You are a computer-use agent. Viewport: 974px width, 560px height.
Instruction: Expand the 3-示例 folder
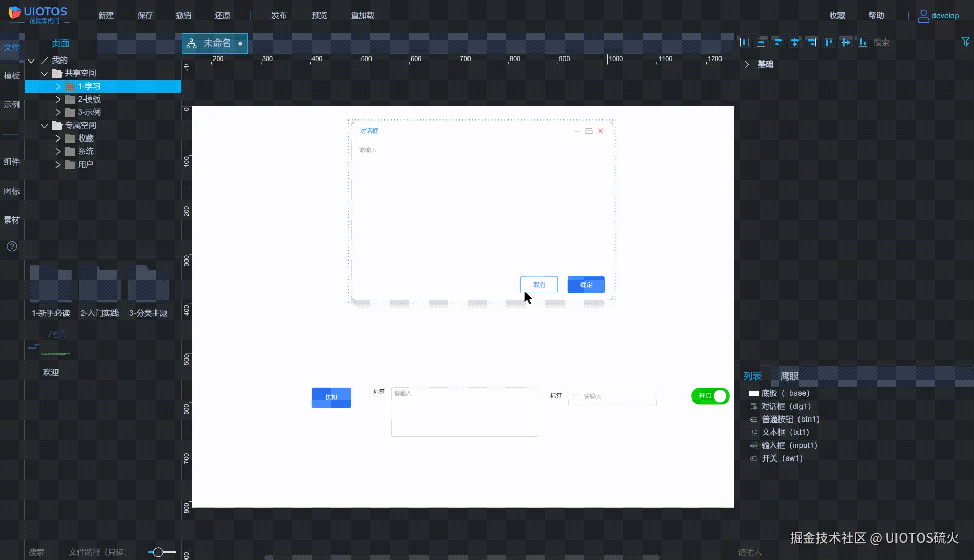point(58,112)
